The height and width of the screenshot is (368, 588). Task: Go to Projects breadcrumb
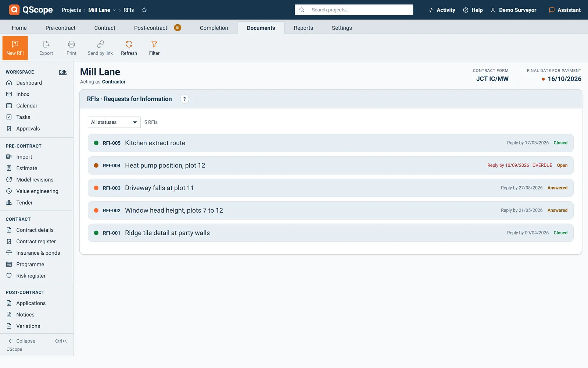point(71,10)
